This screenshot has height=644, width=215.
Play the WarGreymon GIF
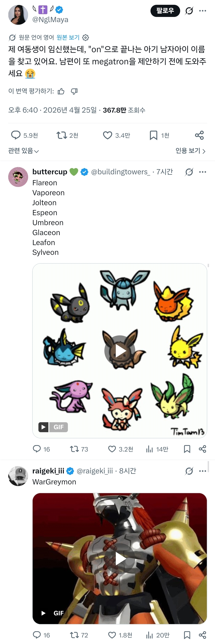point(120,559)
